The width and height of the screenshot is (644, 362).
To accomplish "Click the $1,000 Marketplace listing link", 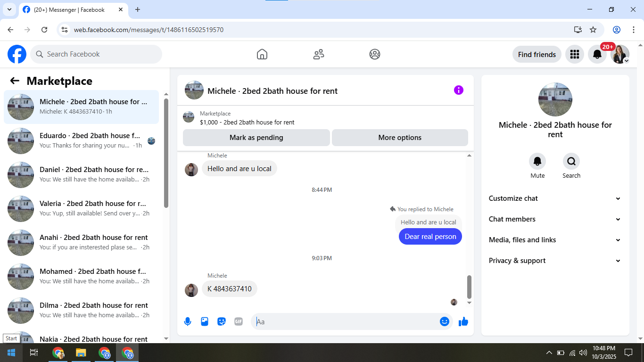I will coord(247,122).
